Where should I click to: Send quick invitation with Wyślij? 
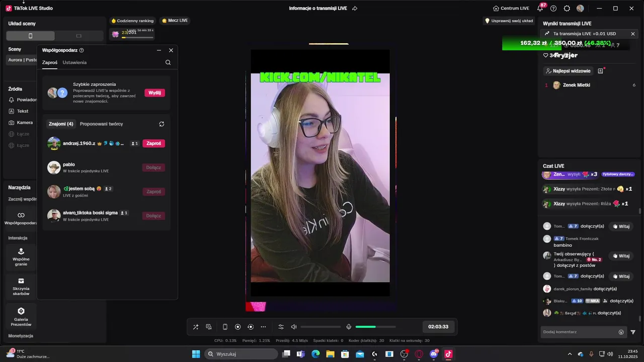(154, 93)
